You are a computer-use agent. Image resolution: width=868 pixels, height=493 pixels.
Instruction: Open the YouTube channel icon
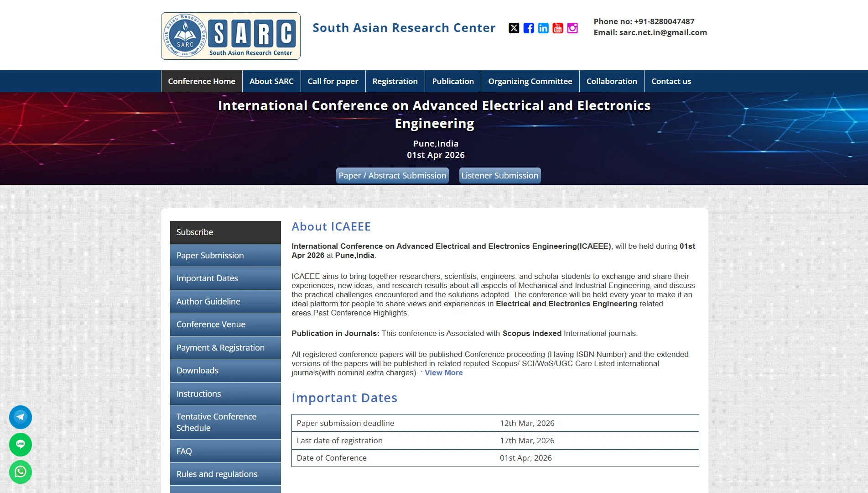click(x=557, y=28)
